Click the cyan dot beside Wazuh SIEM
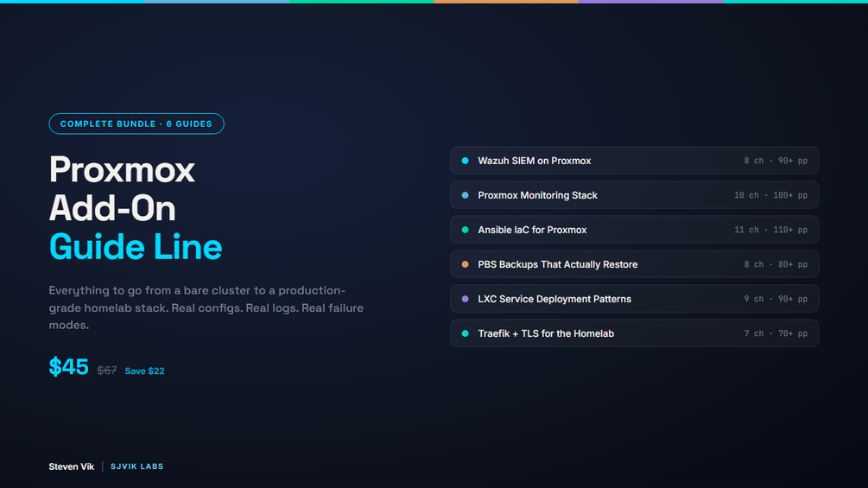The image size is (868, 488). click(x=465, y=161)
